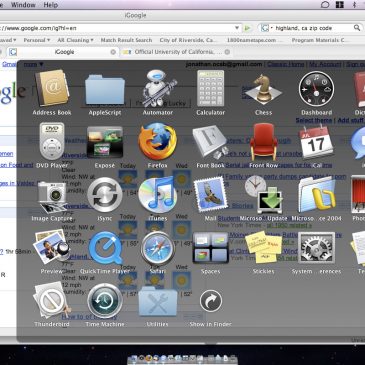Viewport: 365px width, 365px height.
Task: Switch to Official University of California tab
Action: pyautogui.click(x=177, y=52)
